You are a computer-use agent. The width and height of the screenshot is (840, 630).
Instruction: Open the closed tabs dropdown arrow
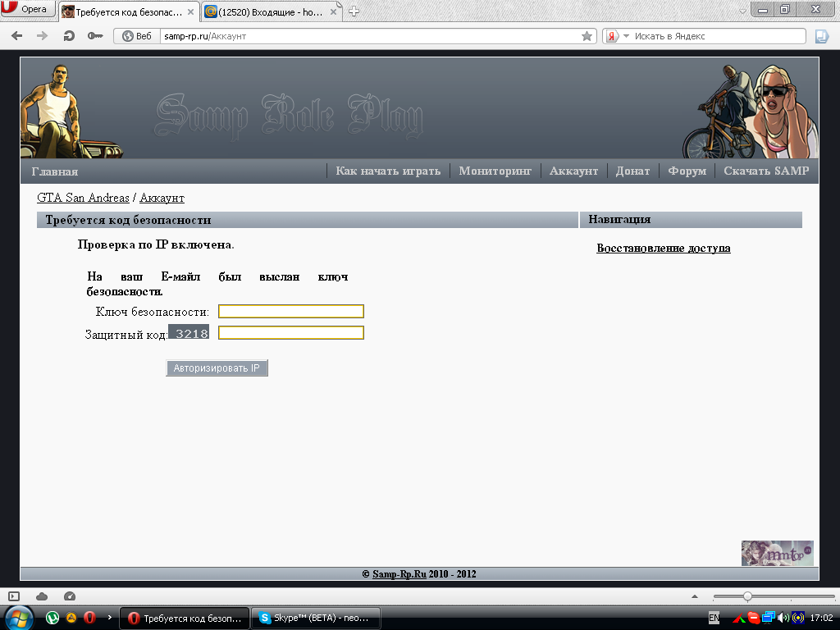click(742, 11)
